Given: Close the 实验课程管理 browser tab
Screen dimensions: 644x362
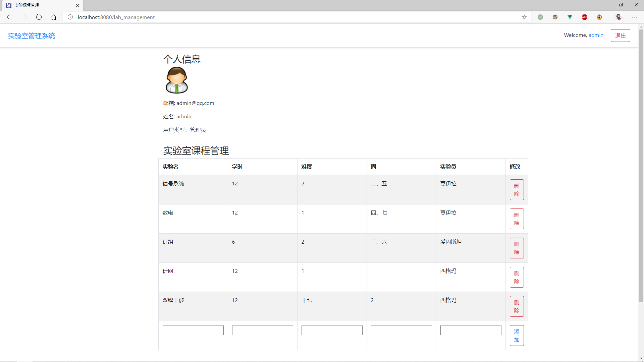Looking at the screenshot, I should [77, 5].
